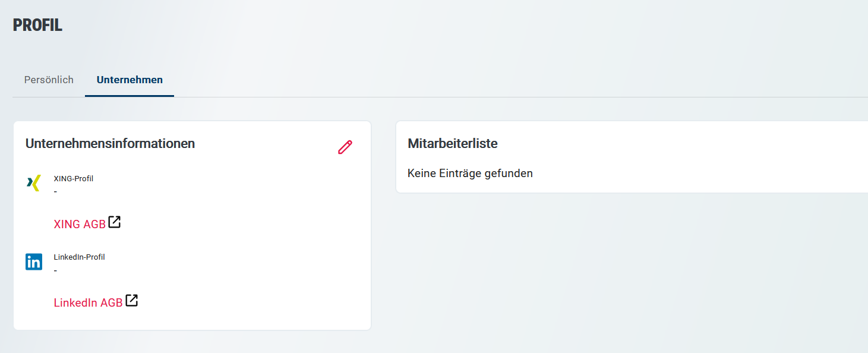
Task: Select the blue LinkedIn square symbol
Action: (x=34, y=261)
